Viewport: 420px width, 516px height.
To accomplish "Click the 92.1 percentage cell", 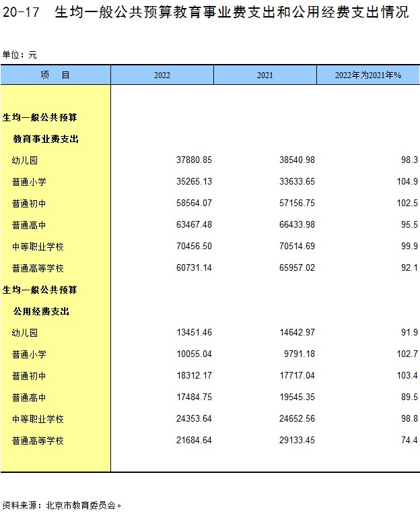I will [409, 268].
